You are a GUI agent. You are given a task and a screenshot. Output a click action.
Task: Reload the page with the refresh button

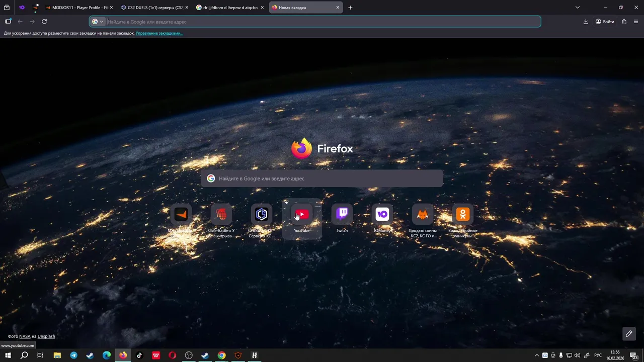coord(44,22)
